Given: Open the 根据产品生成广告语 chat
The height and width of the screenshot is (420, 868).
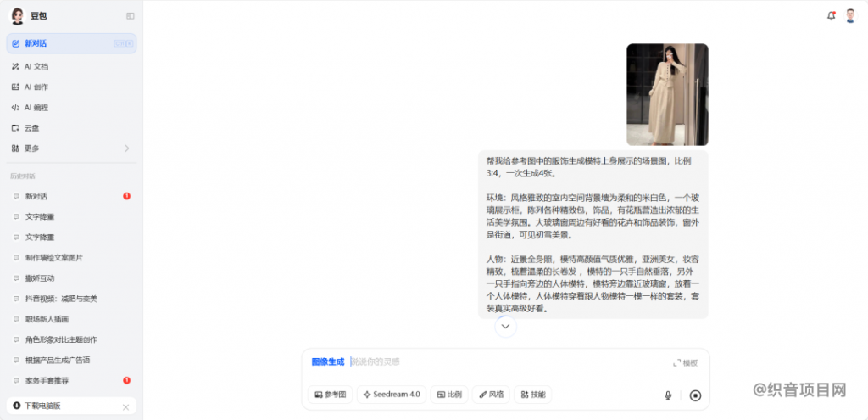Looking at the screenshot, I should (x=71, y=360).
